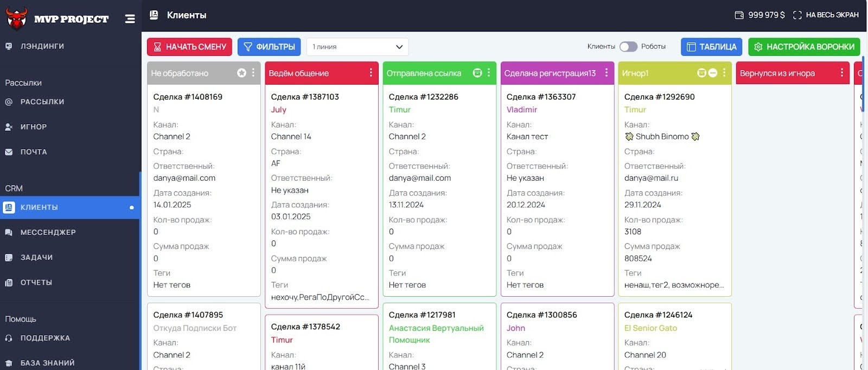The image size is (868, 370).
Task: Click star icon in Не обработано header
Action: point(241,73)
